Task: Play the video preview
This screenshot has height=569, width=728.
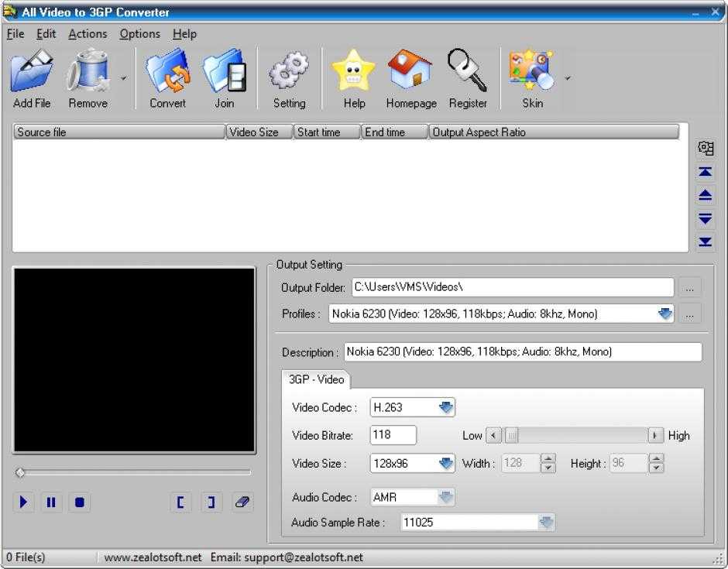Action: pyautogui.click(x=23, y=502)
